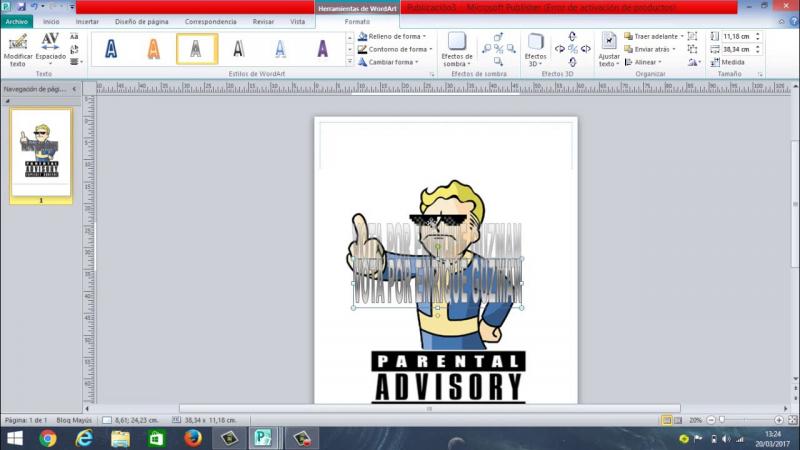Expand the Alinear dropdown
The image size is (800, 450).
click(646, 62)
